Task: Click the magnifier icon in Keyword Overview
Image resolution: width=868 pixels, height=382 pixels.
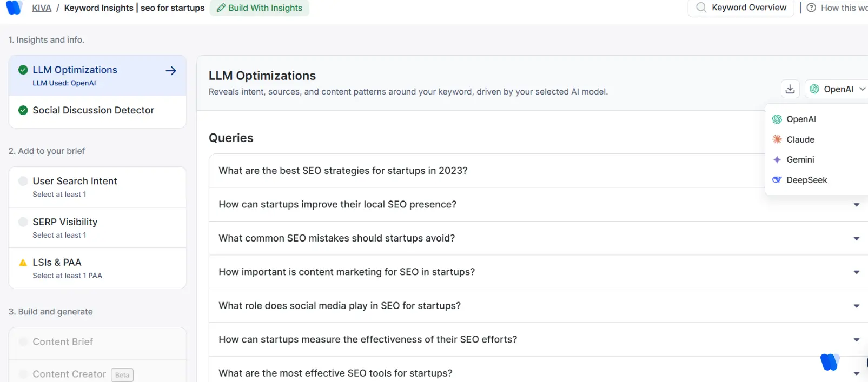Action: click(701, 8)
